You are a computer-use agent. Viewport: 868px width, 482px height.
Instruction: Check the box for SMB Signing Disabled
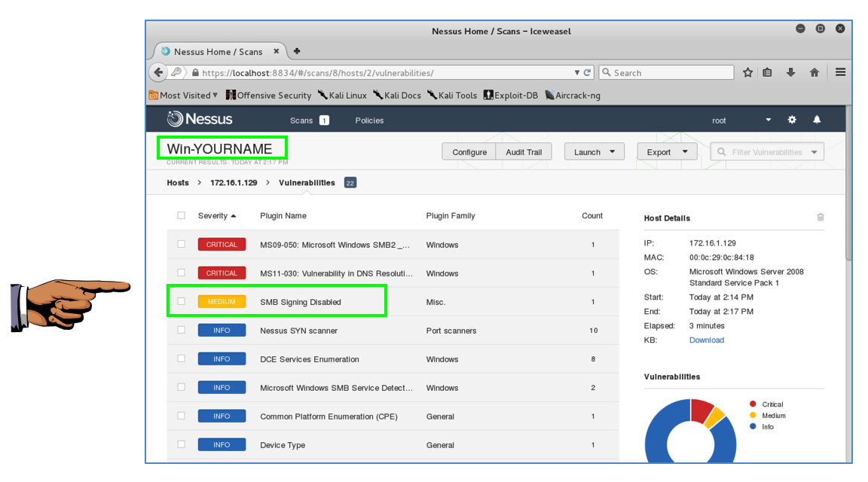pyautogui.click(x=181, y=301)
